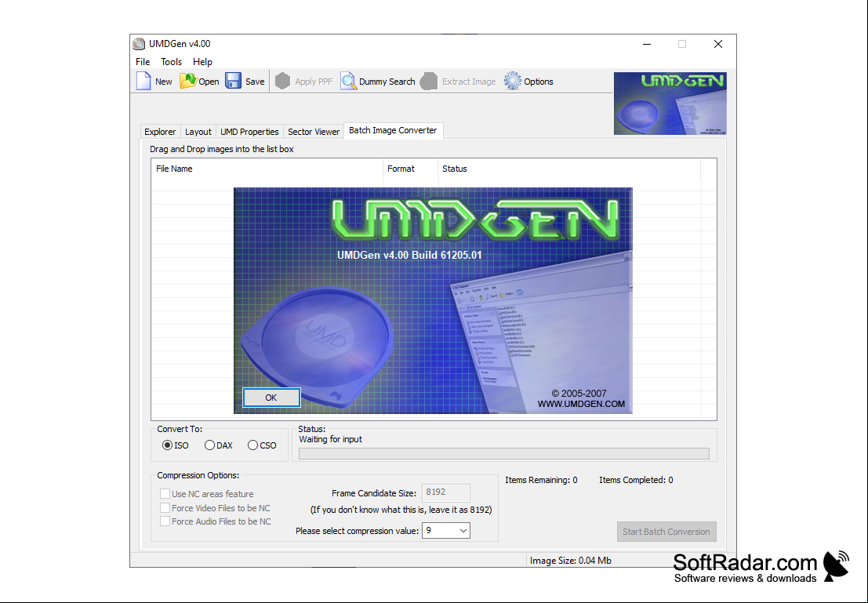Click the Frame Candidate Size field
The image size is (868, 603).
pos(446,492)
